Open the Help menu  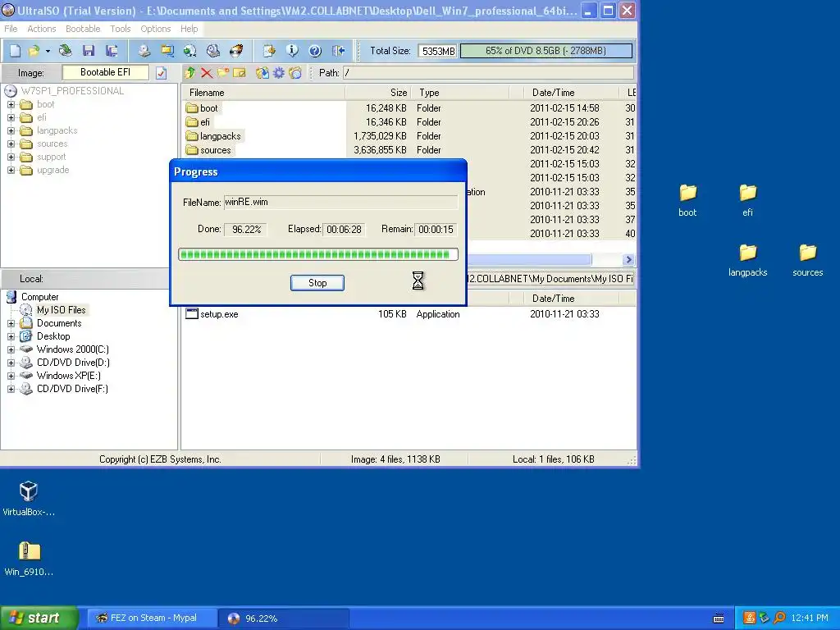(x=189, y=29)
